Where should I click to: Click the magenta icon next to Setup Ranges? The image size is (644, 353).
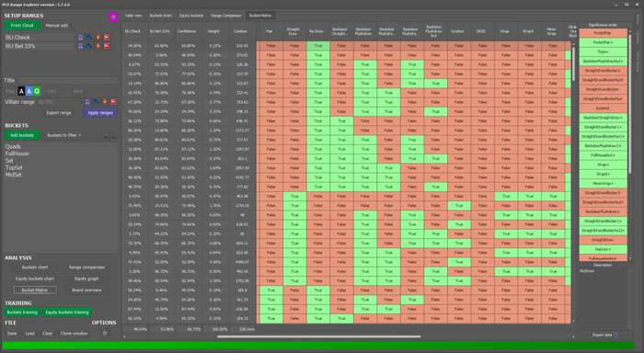click(x=113, y=17)
